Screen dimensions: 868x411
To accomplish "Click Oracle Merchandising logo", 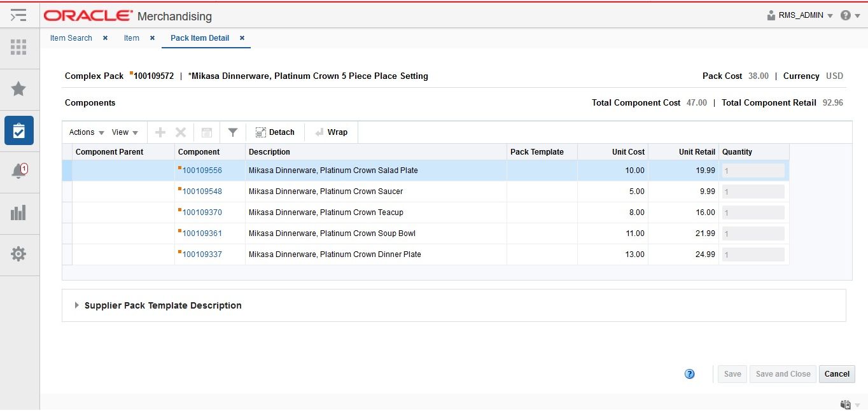I will pyautogui.click(x=128, y=16).
